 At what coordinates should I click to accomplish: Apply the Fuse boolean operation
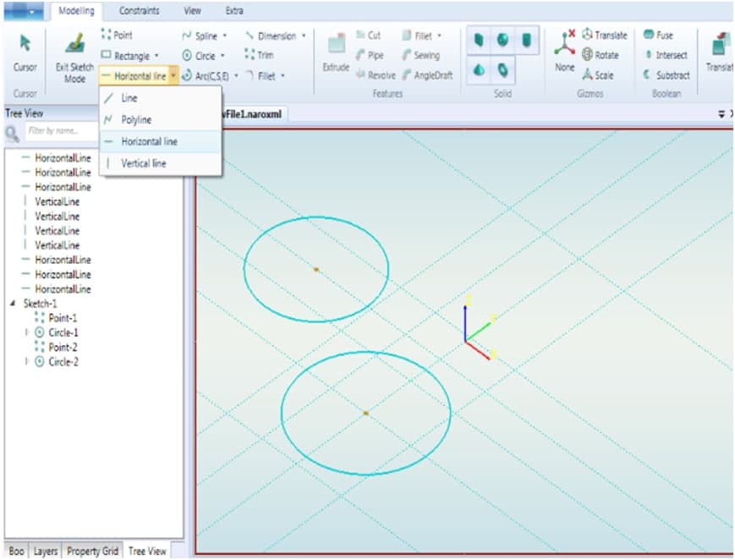click(658, 36)
